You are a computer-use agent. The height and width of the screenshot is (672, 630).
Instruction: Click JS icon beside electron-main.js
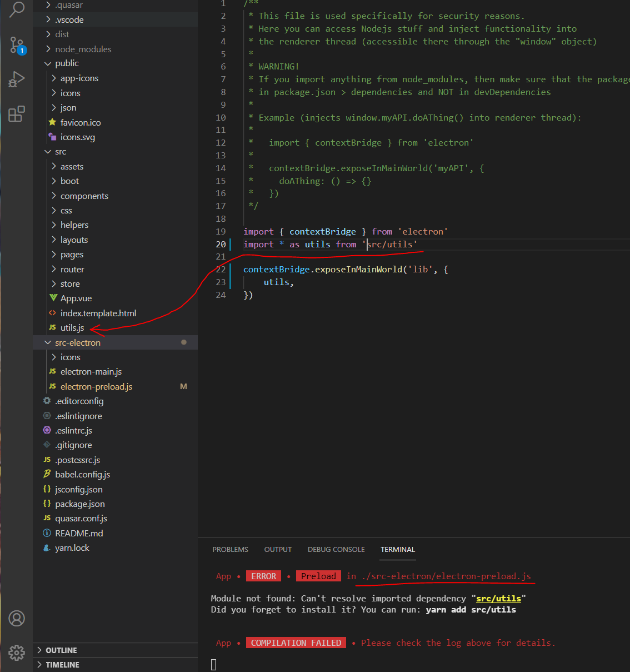53,371
